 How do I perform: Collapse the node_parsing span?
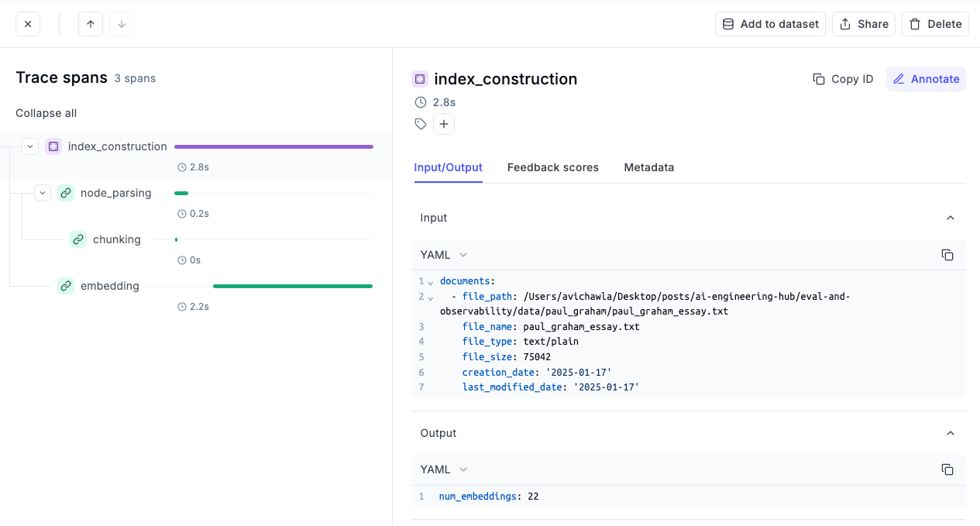click(43, 193)
